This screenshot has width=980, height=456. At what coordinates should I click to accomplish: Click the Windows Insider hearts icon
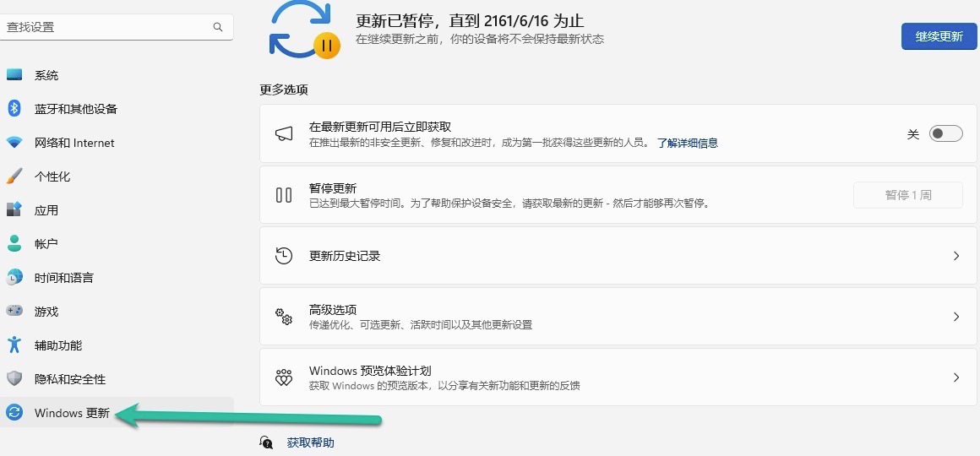click(284, 377)
